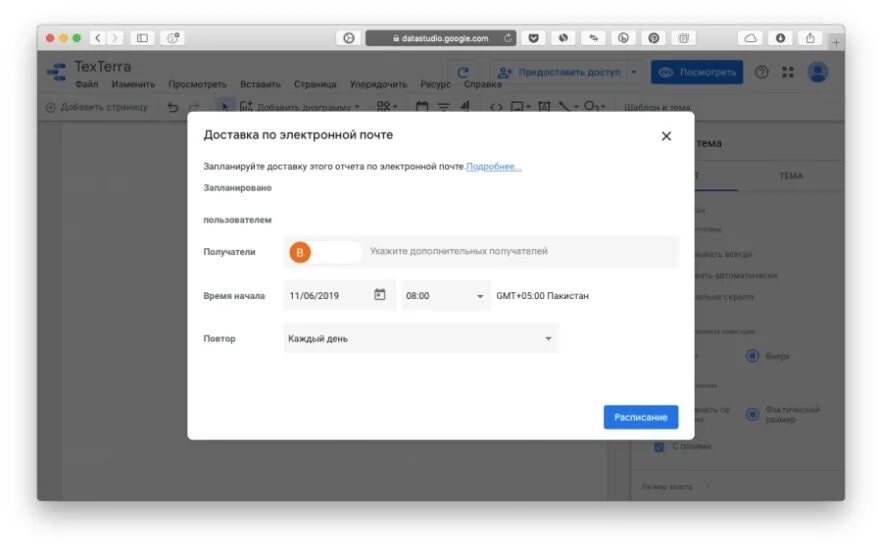This screenshot has width=882, height=550.
Task: Open Safari downloads icon
Action: click(780, 38)
